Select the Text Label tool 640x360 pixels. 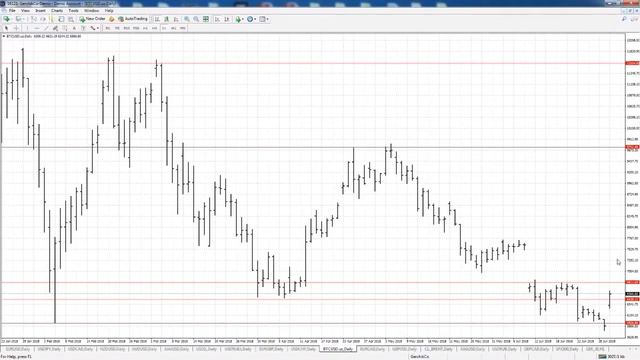click(83, 28)
